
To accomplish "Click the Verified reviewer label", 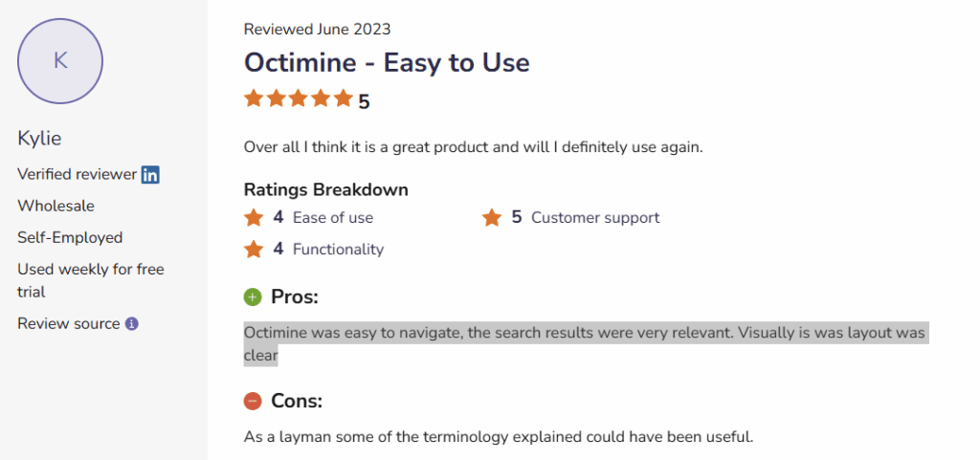I will click(77, 174).
